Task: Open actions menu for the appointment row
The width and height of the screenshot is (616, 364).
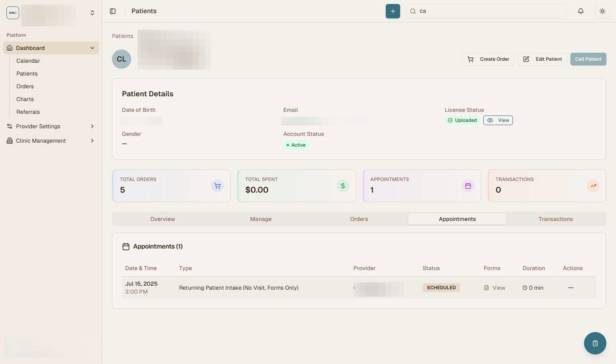Action: 571,288
